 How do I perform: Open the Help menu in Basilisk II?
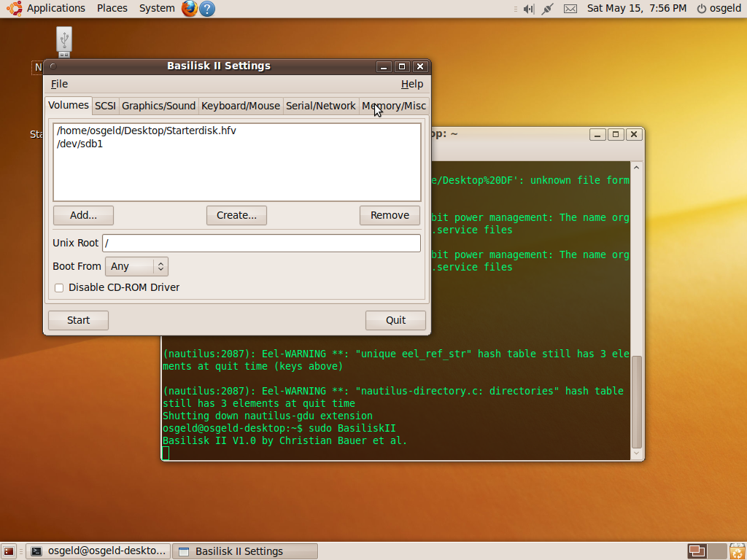(x=412, y=84)
